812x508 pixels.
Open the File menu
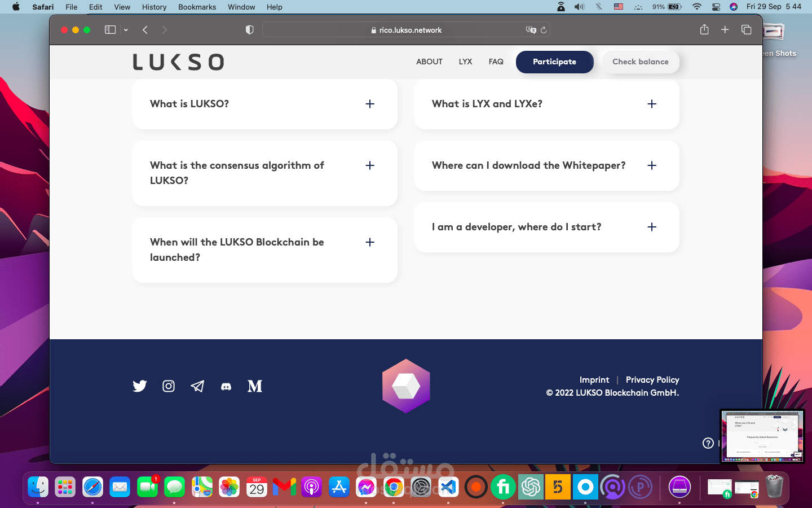72,7
